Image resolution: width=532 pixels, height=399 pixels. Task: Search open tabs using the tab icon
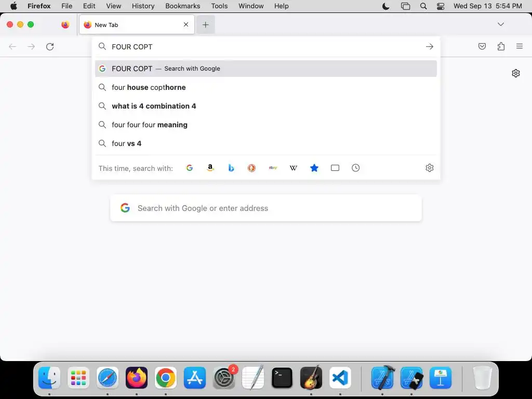click(x=335, y=168)
